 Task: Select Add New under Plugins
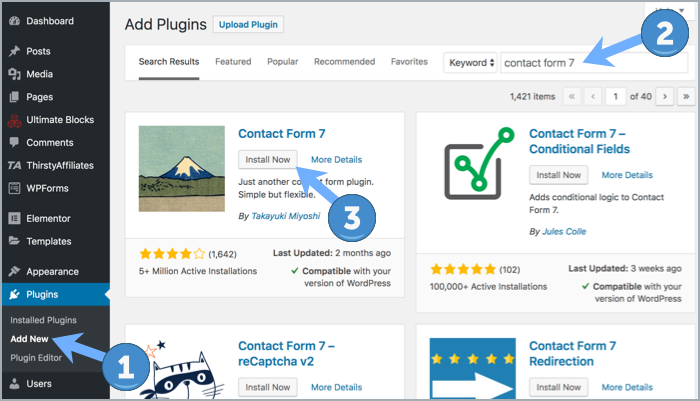point(29,339)
